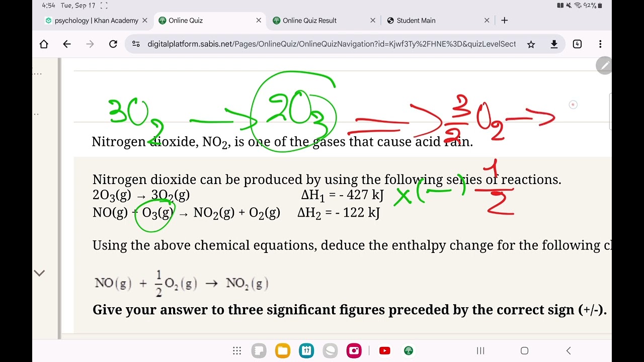Viewport: 644px width, 362px height.
Task: Open site information icon in address bar
Action: pos(136,44)
